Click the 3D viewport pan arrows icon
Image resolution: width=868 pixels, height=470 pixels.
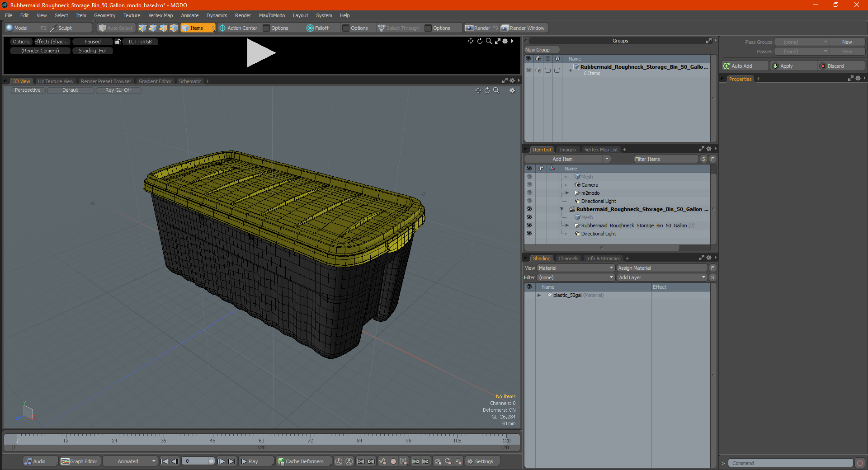tap(478, 90)
